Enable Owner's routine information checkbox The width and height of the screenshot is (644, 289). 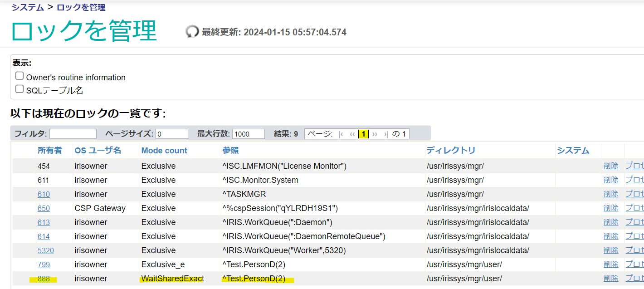(20, 76)
